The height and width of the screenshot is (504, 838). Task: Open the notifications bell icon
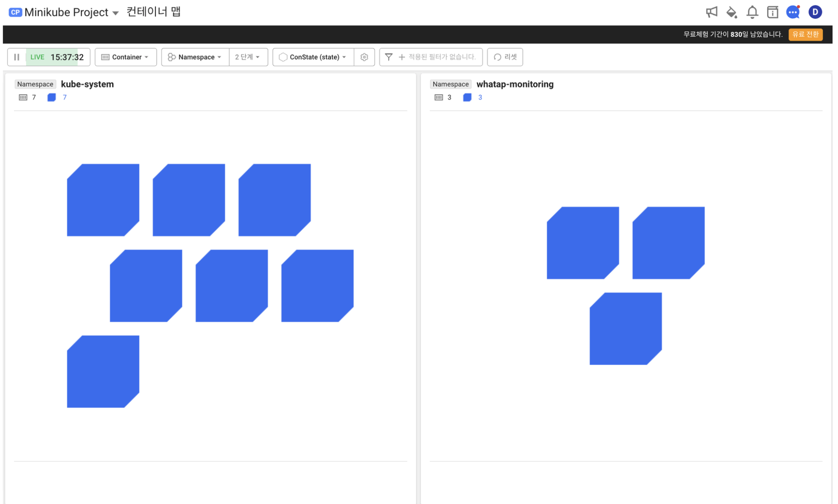coord(752,12)
